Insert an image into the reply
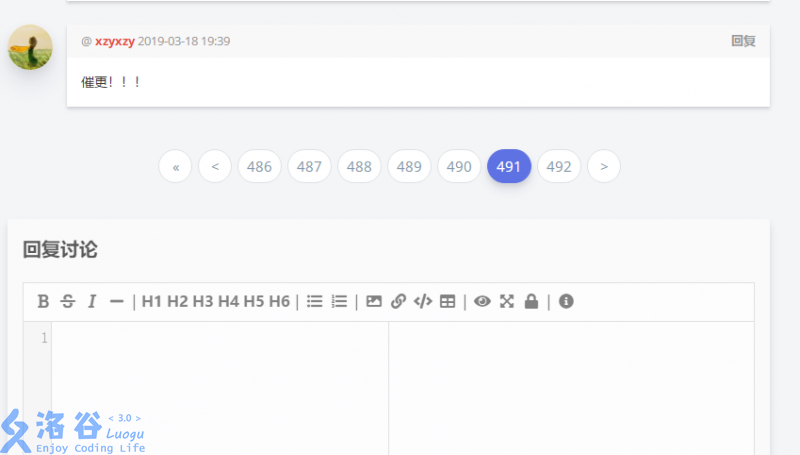Screen dimensions: 800x455 (374, 301)
